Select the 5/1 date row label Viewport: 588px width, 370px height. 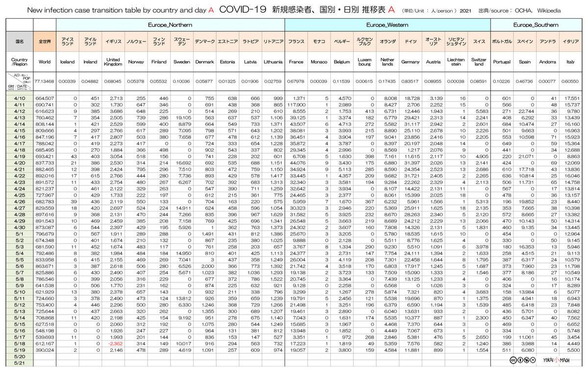point(19,233)
